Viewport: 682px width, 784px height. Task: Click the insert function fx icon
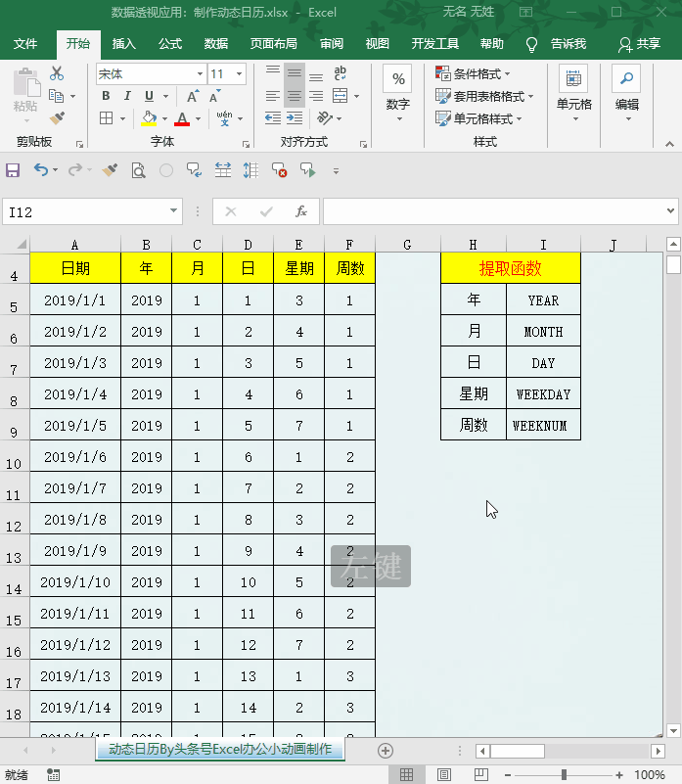click(300, 211)
